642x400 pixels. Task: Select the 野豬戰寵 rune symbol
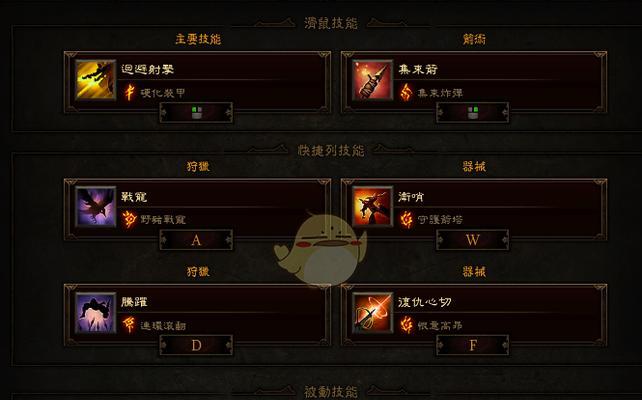click(129, 219)
